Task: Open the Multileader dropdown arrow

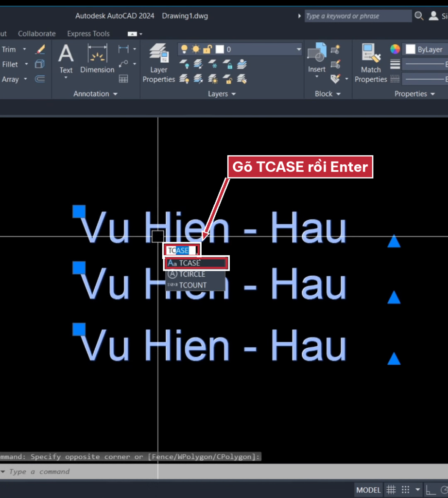Action: [x=135, y=64]
